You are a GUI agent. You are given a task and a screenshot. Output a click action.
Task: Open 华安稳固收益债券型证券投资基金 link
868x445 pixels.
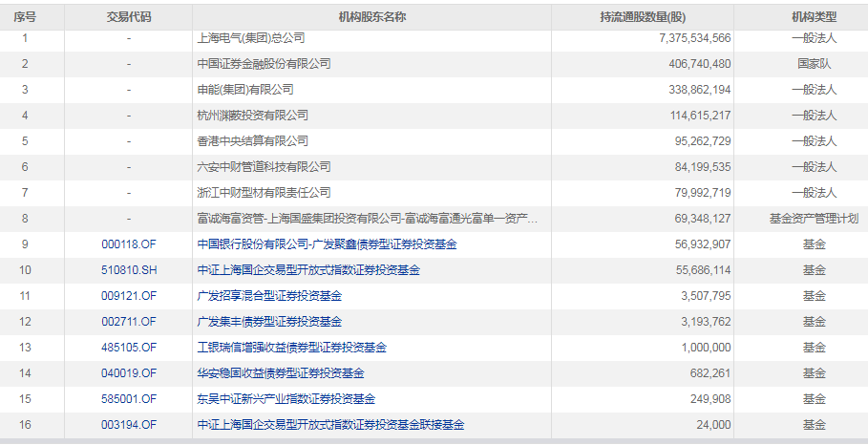pos(281,373)
